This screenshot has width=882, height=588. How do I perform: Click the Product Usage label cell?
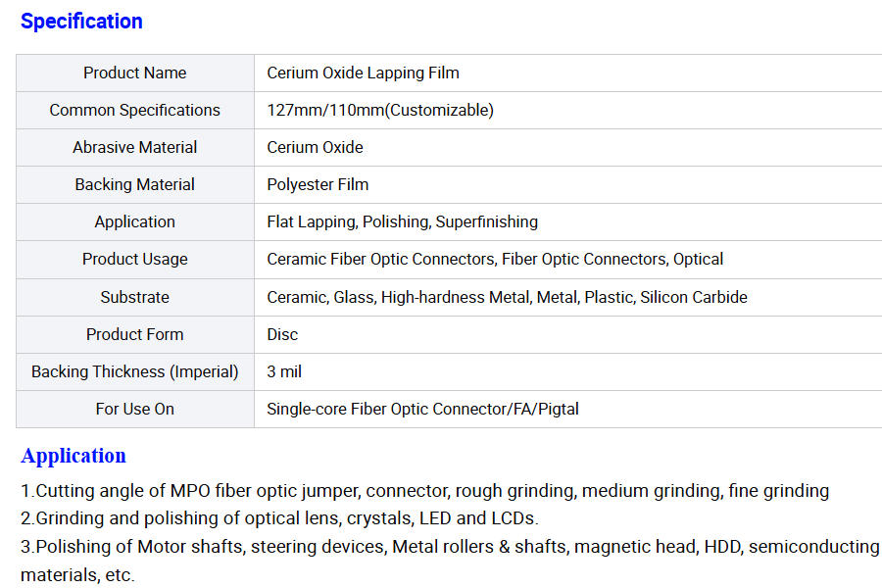click(134, 259)
